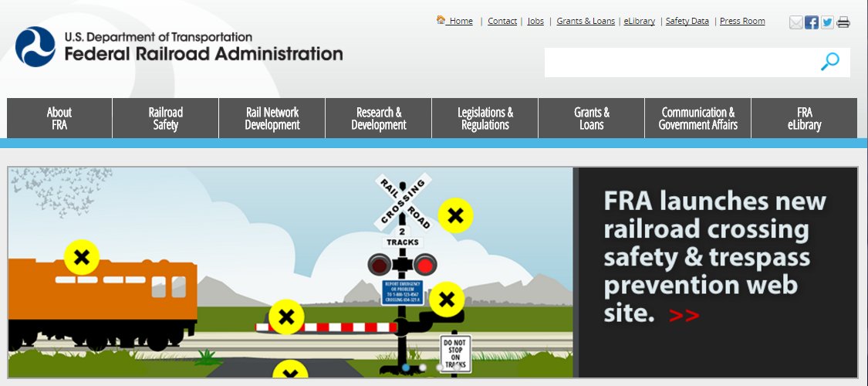868x386 pixels.
Task: Open the Rail Network Development menu
Action: (x=272, y=118)
